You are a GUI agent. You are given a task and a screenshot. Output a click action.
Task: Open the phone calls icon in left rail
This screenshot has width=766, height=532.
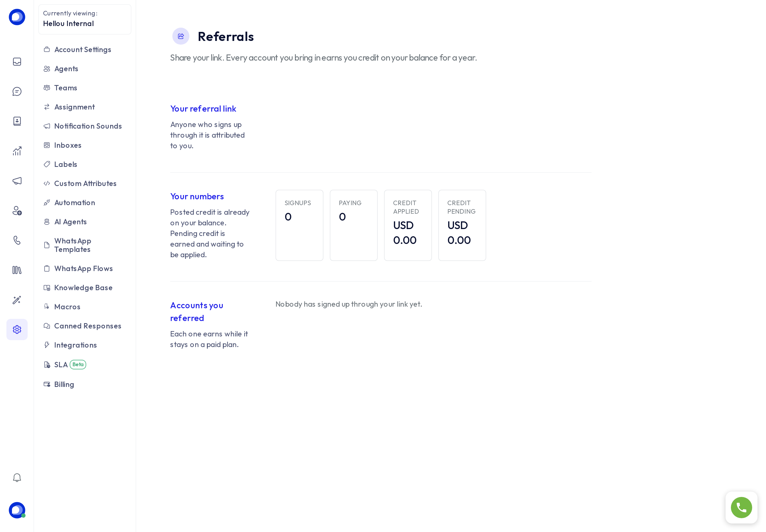(17, 240)
